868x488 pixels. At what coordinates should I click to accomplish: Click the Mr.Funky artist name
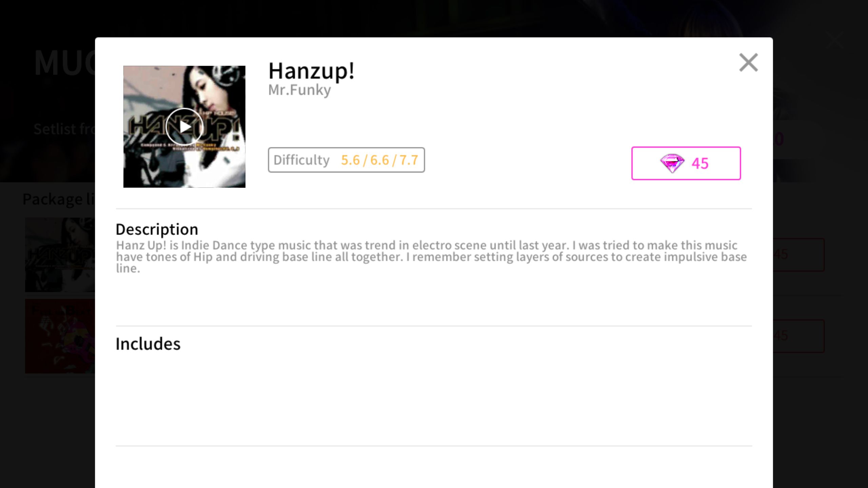click(x=299, y=90)
